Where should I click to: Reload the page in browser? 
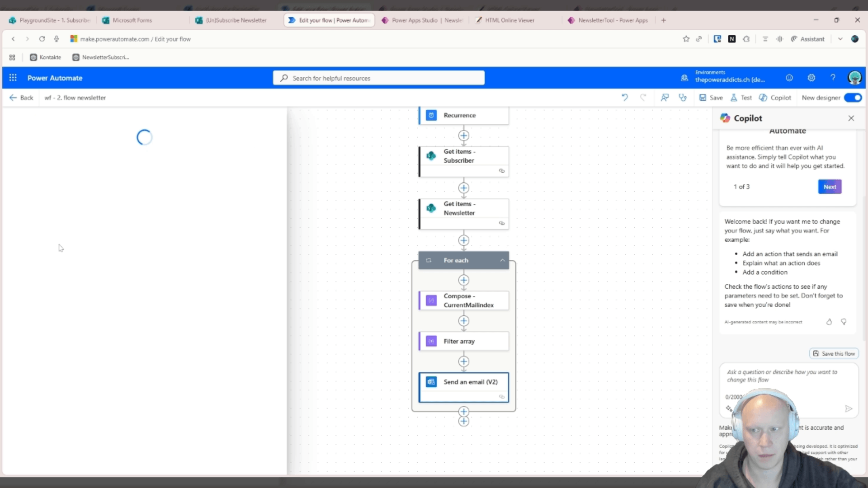42,39
